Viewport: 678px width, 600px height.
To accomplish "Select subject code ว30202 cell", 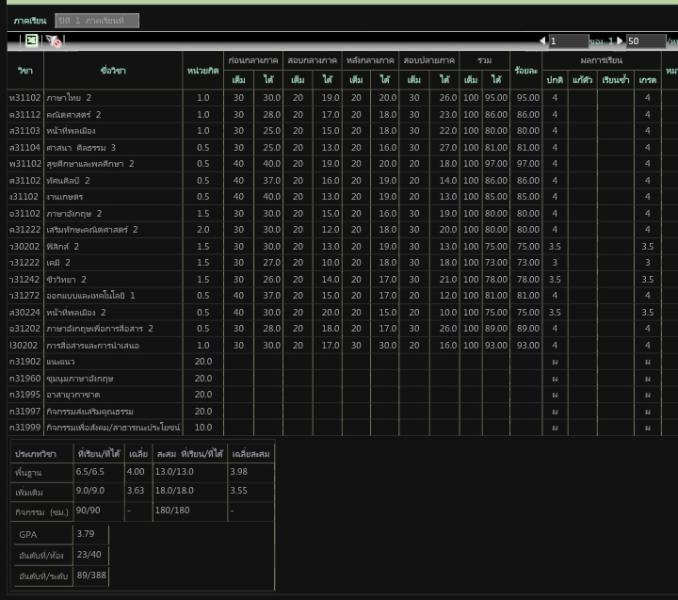I will pyautogui.click(x=25, y=246).
